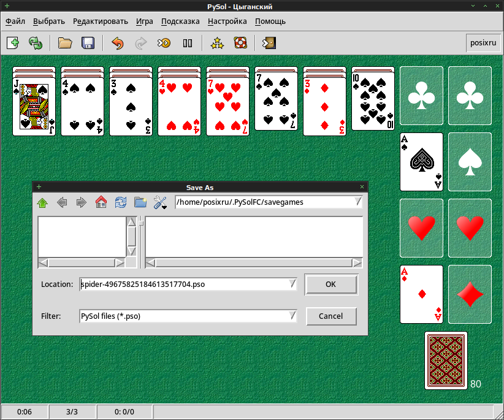This screenshot has height=420, width=504.
Task: Open statistics with the stars icon
Action: click(217, 43)
